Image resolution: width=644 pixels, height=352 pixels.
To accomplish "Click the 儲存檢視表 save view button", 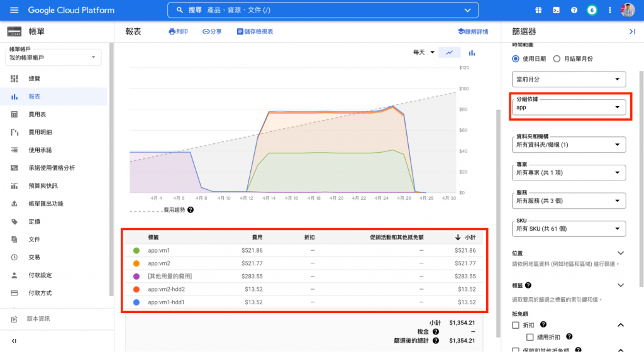I will pos(255,31).
